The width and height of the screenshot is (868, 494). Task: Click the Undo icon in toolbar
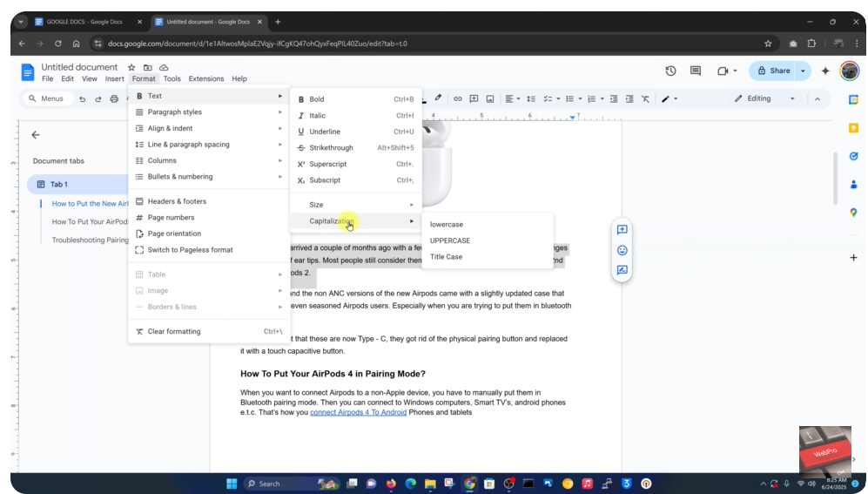click(x=83, y=99)
